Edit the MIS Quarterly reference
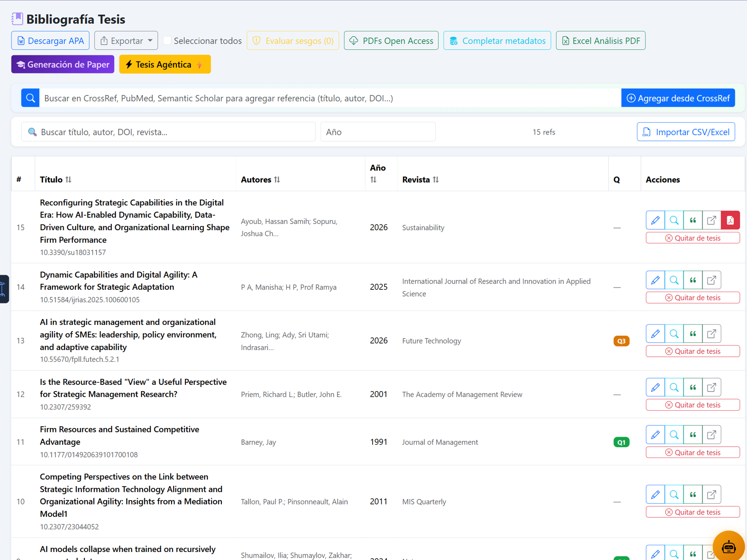The image size is (747, 560). coord(655,494)
